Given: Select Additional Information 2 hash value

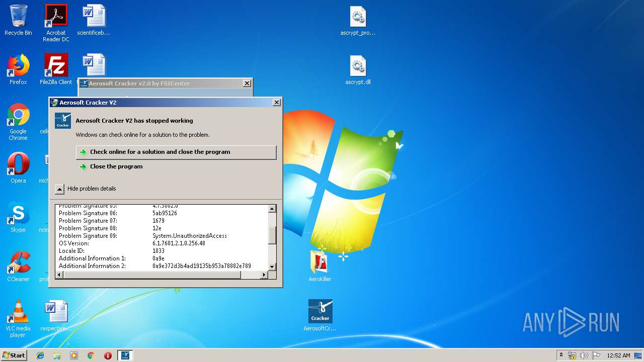Looking at the screenshot, I should tap(202, 266).
